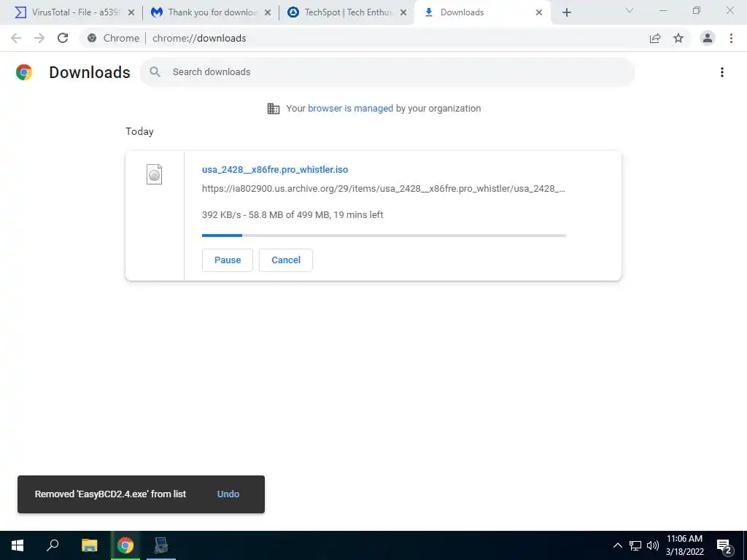Open the volume tray icon
This screenshot has height=560, width=747.
(x=653, y=545)
